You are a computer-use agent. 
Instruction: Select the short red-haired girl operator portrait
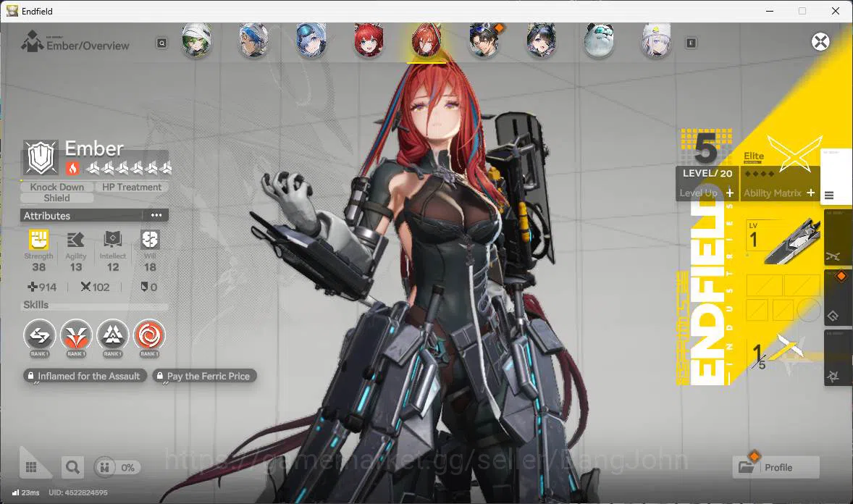[x=369, y=41]
